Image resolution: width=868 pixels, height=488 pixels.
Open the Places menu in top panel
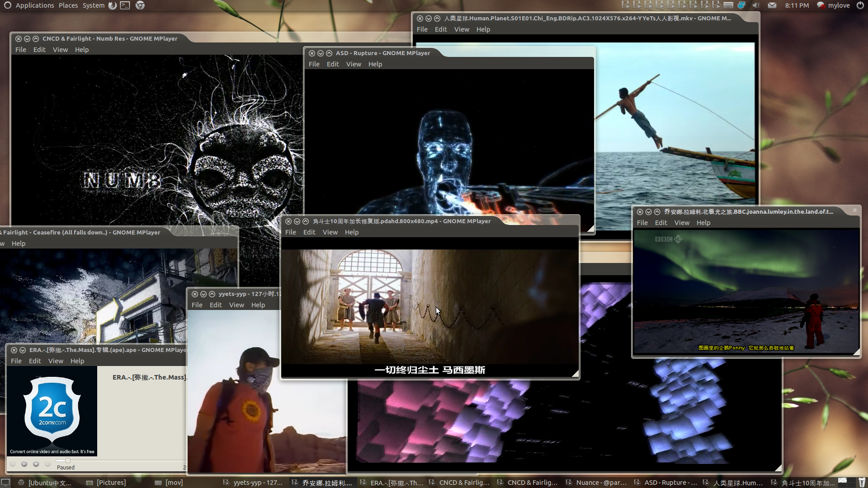[x=68, y=5]
